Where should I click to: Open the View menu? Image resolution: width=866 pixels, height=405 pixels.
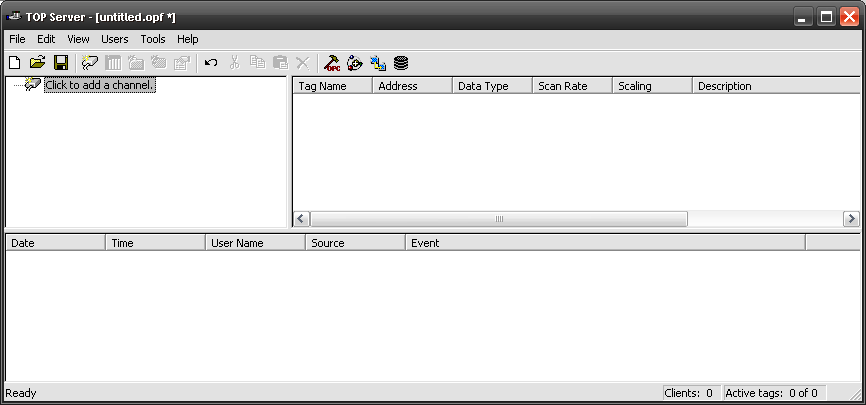[78, 39]
